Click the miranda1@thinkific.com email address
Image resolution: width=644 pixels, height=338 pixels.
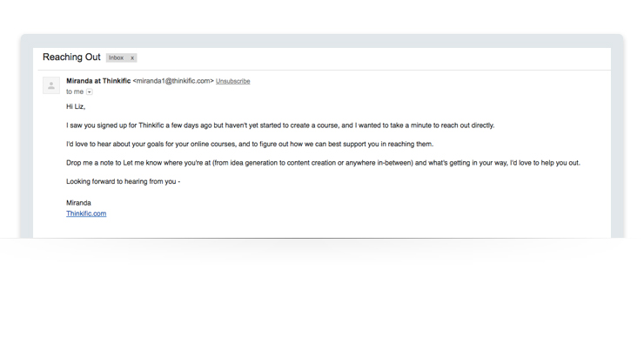pyautogui.click(x=173, y=81)
